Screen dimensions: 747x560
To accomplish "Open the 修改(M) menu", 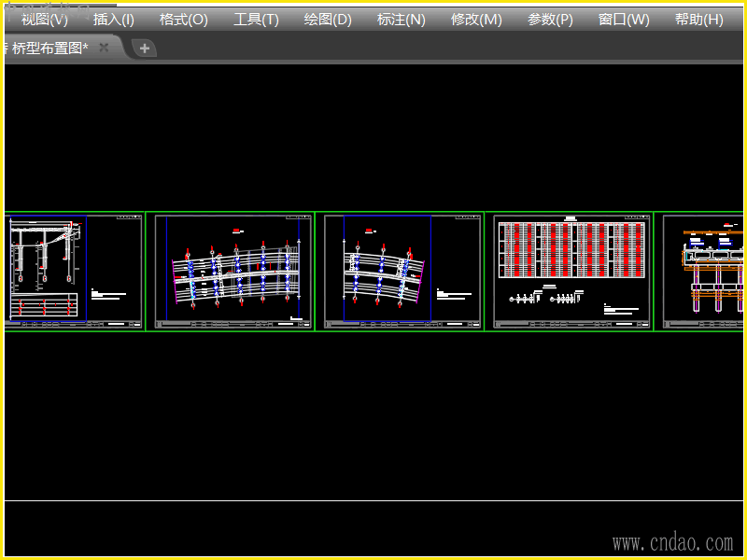I will click(476, 20).
